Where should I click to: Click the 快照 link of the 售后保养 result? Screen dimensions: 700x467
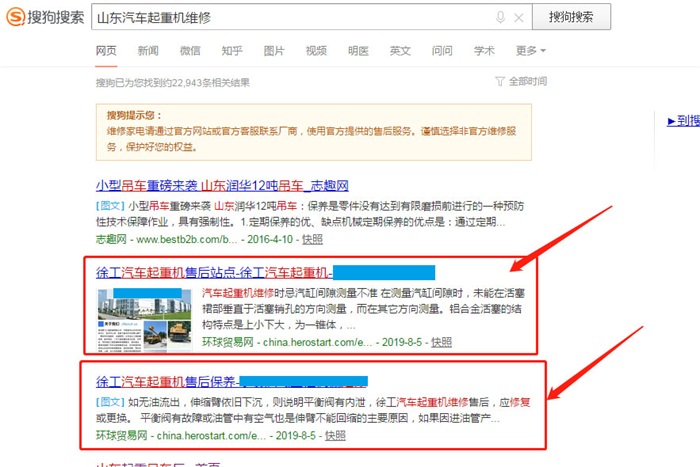[x=335, y=436]
